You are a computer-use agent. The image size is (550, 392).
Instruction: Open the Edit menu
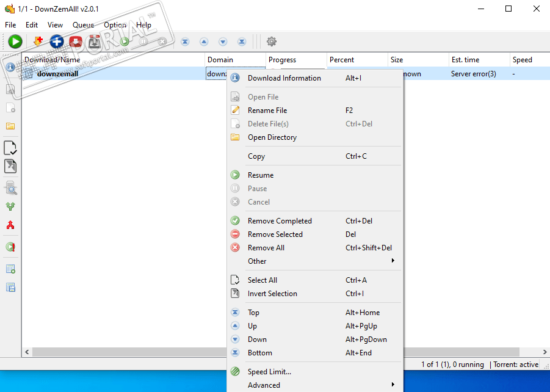pyautogui.click(x=32, y=25)
